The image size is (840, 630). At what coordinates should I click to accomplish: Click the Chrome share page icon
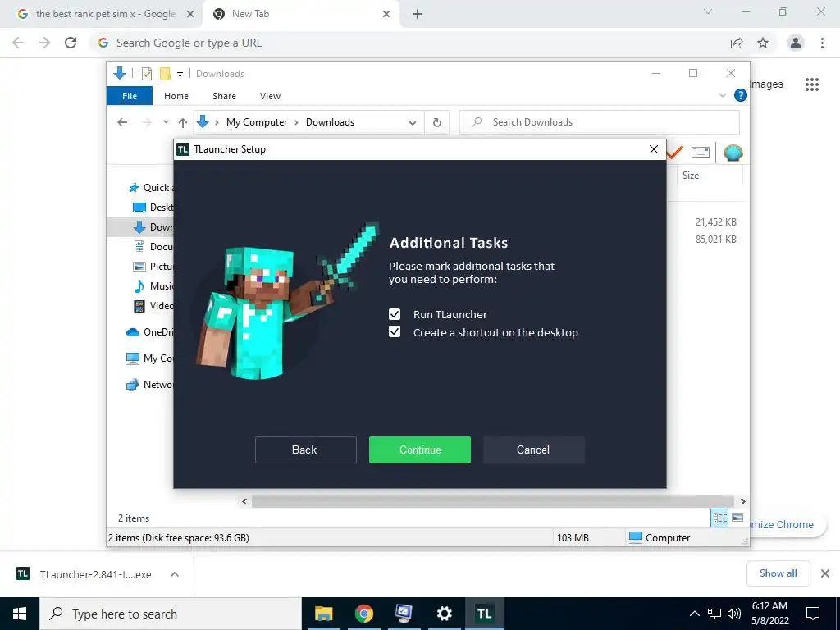(737, 43)
